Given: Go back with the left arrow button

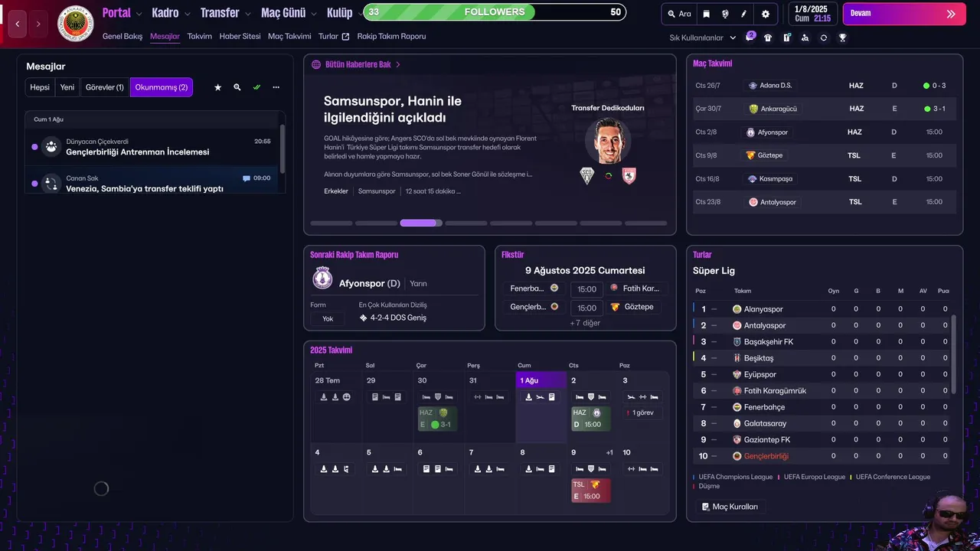Looking at the screenshot, I should (x=18, y=24).
